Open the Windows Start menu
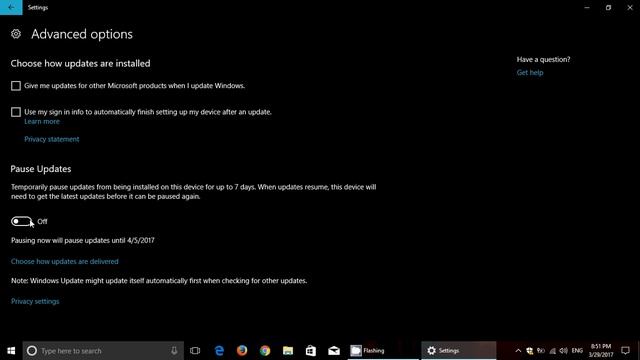 point(11,351)
